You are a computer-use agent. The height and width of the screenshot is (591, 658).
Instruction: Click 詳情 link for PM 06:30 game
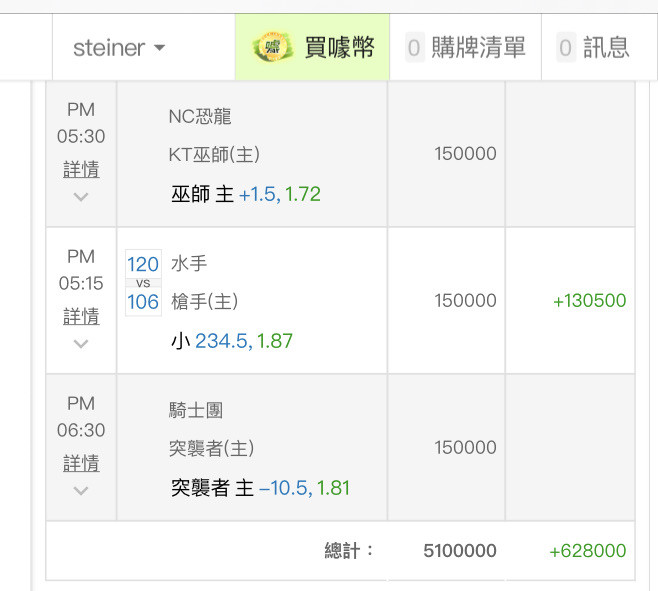pos(81,463)
